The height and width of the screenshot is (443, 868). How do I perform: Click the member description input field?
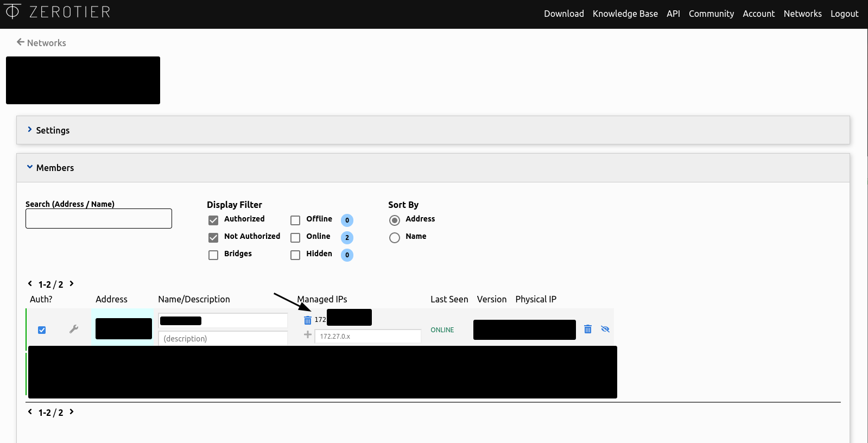[x=223, y=338]
